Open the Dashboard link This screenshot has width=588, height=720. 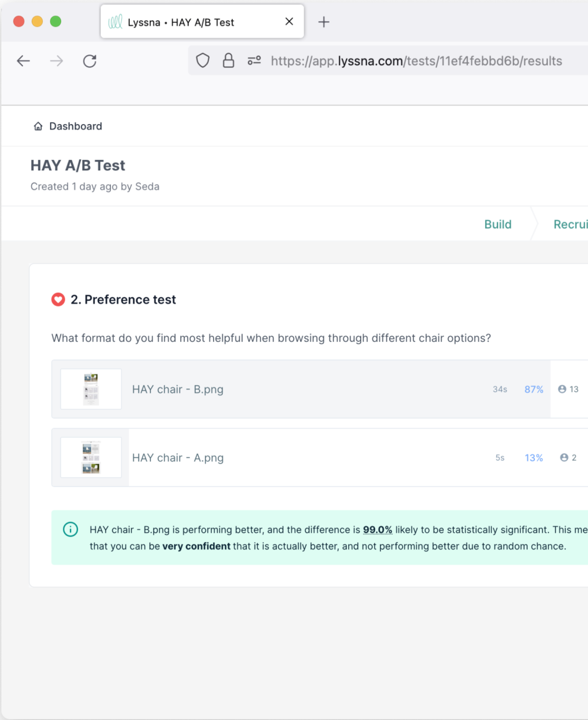76,126
